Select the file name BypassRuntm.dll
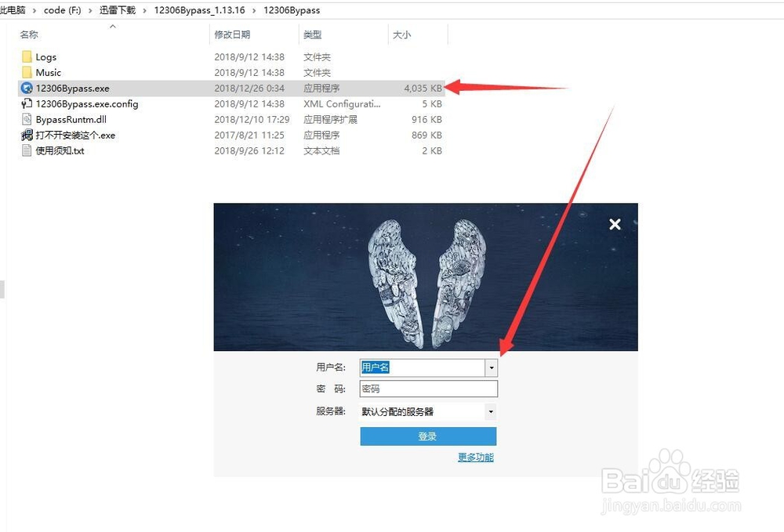 point(71,119)
